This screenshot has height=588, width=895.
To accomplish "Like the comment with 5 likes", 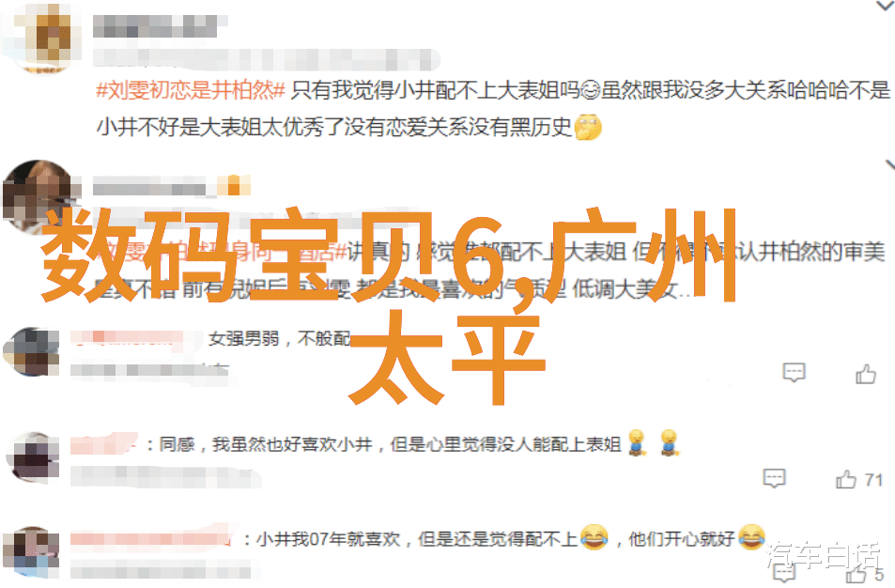I will coord(856,574).
